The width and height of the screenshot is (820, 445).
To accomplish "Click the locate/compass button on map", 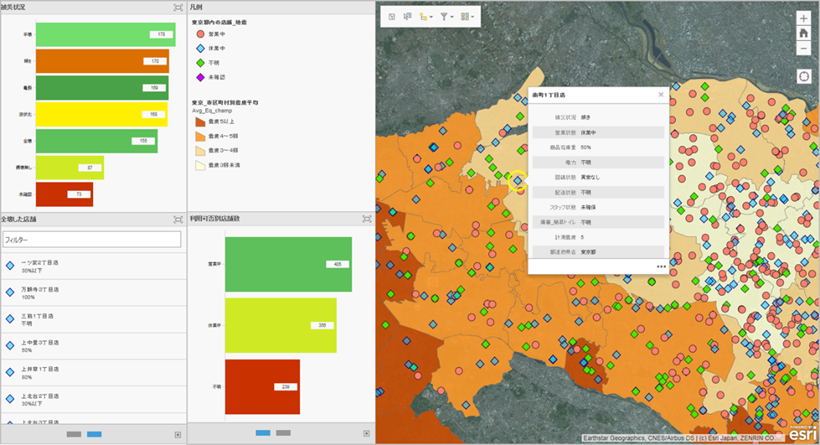I will [x=804, y=76].
